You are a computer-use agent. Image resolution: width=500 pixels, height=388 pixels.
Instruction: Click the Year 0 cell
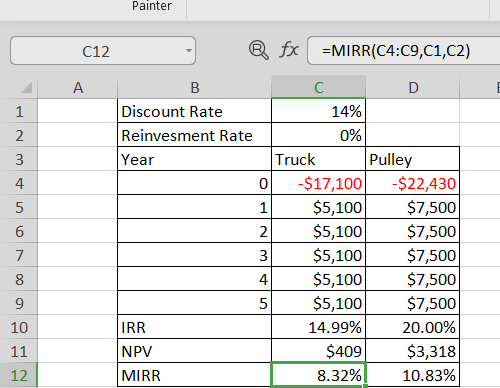click(x=195, y=183)
